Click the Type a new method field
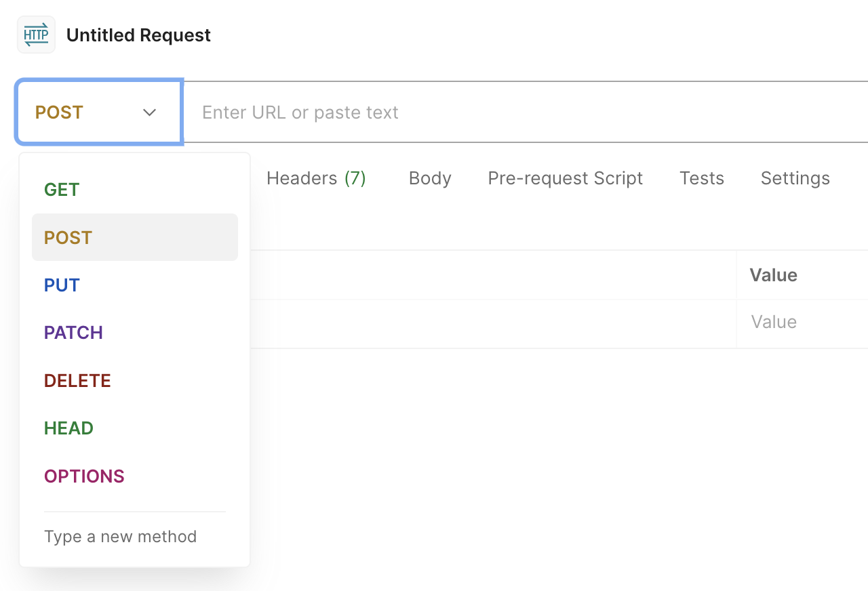This screenshot has height=591, width=868. (121, 537)
